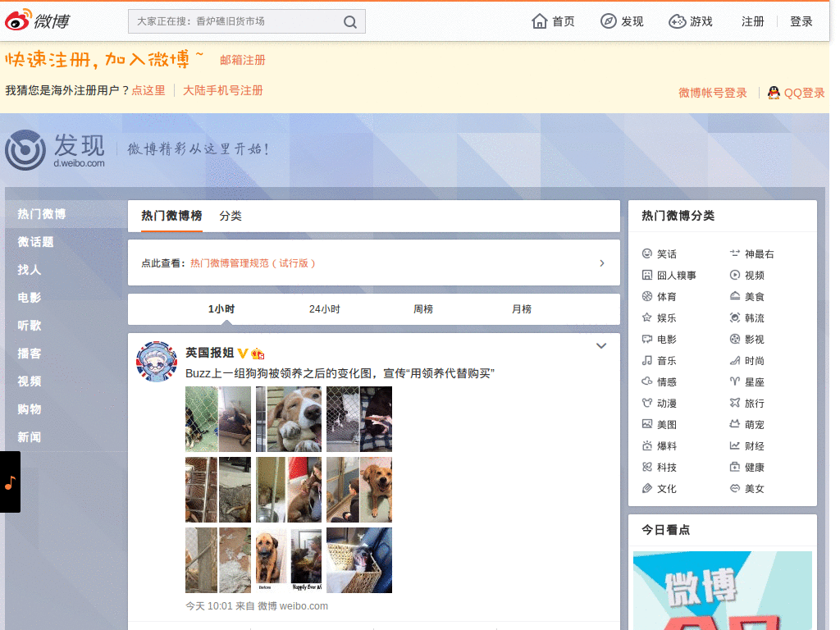This screenshot has width=840, height=630.
Task: Click the 萌宠 category icon
Action: (734, 424)
